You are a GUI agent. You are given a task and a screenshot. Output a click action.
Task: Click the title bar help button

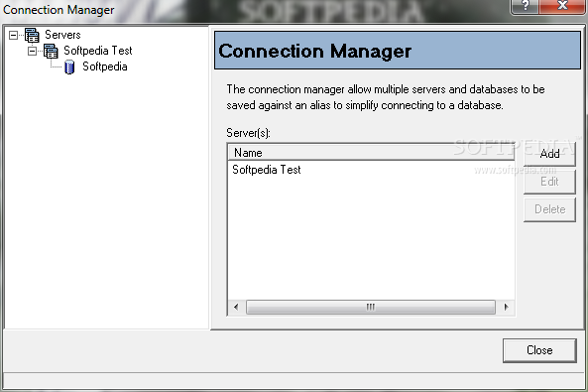pos(525,6)
